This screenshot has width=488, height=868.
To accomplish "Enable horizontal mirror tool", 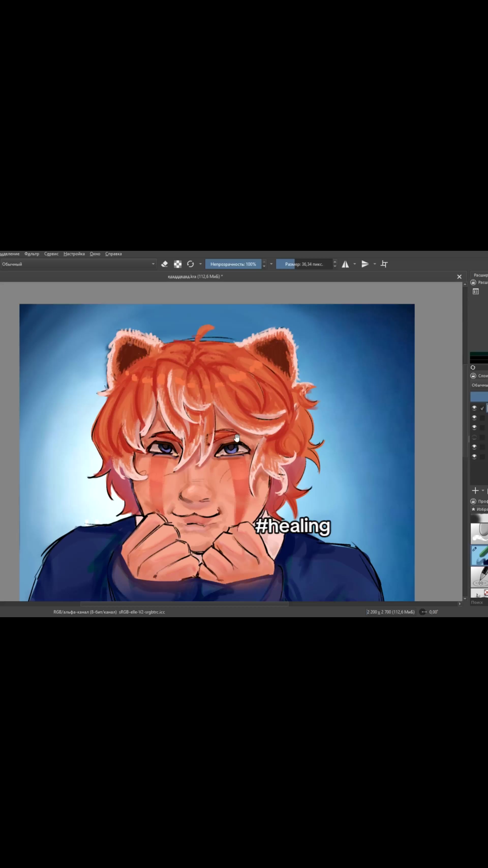I will [345, 264].
